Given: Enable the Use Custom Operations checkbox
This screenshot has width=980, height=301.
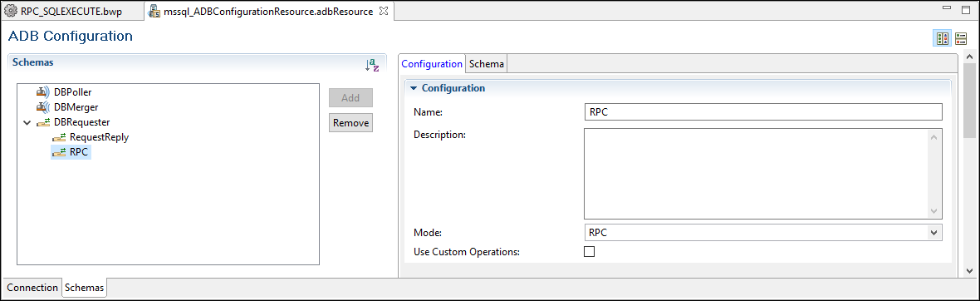Looking at the screenshot, I should coord(589,252).
